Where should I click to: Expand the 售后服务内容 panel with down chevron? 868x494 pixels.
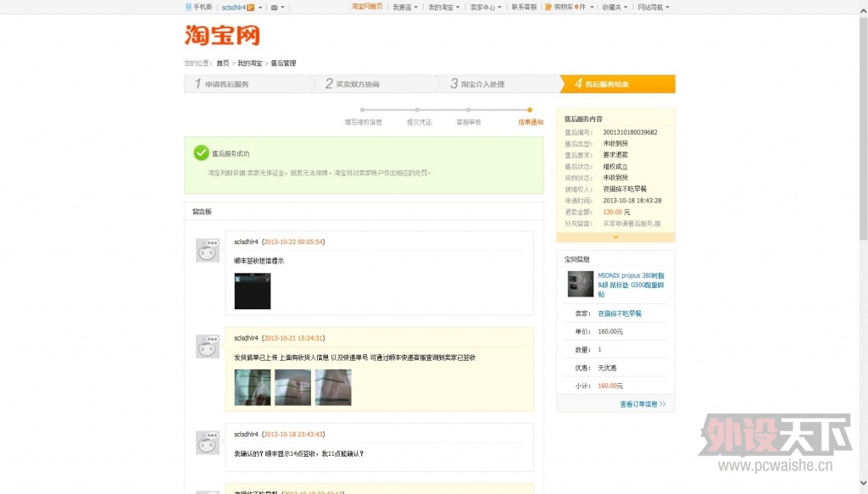pyautogui.click(x=615, y=236)
